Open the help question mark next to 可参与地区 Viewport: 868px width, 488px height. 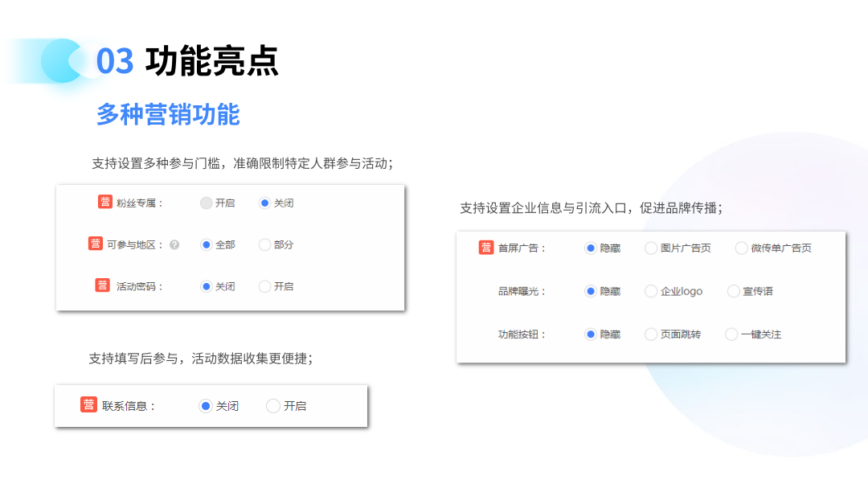tap(174, 245)
